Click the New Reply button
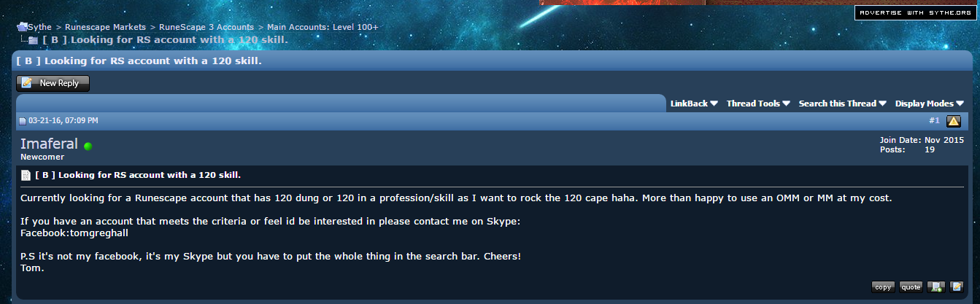 [x=53, y=83]
